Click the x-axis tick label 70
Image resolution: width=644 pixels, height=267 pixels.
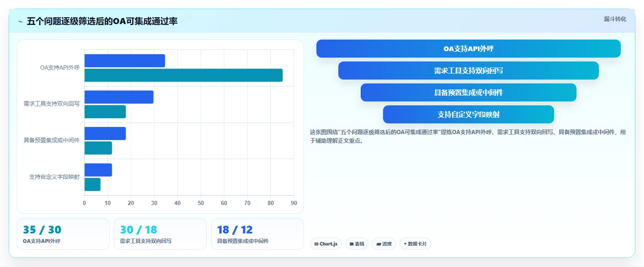click(247, 203)
